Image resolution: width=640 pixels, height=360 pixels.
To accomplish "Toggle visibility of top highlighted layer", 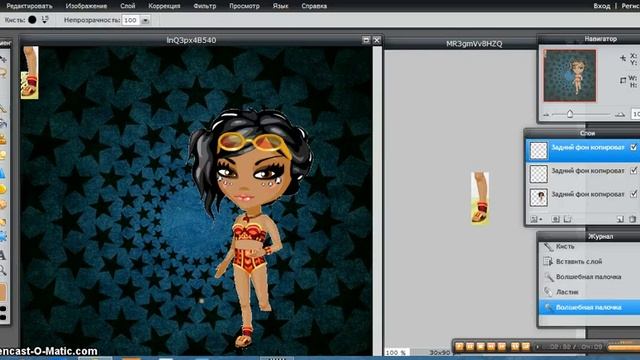I will (633, 147).
